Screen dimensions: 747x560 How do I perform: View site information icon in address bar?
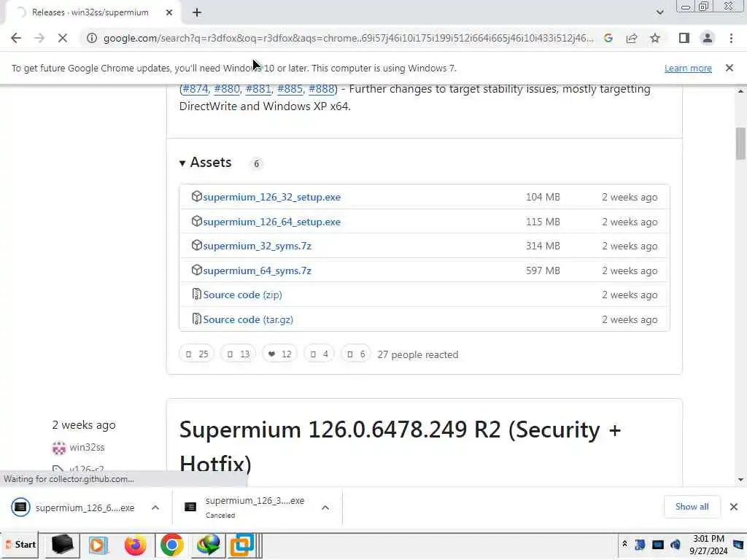coord(91,38)
